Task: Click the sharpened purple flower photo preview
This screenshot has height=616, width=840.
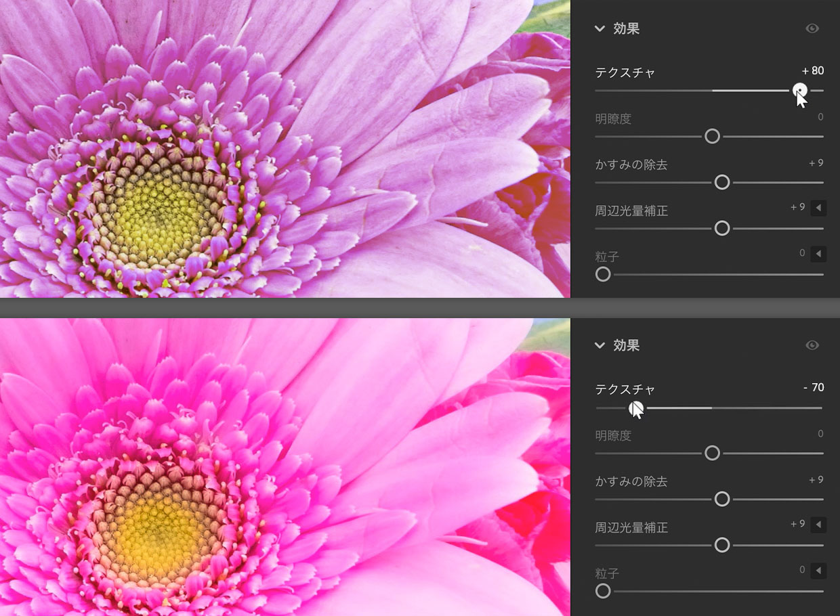Action: click(285, 148)
